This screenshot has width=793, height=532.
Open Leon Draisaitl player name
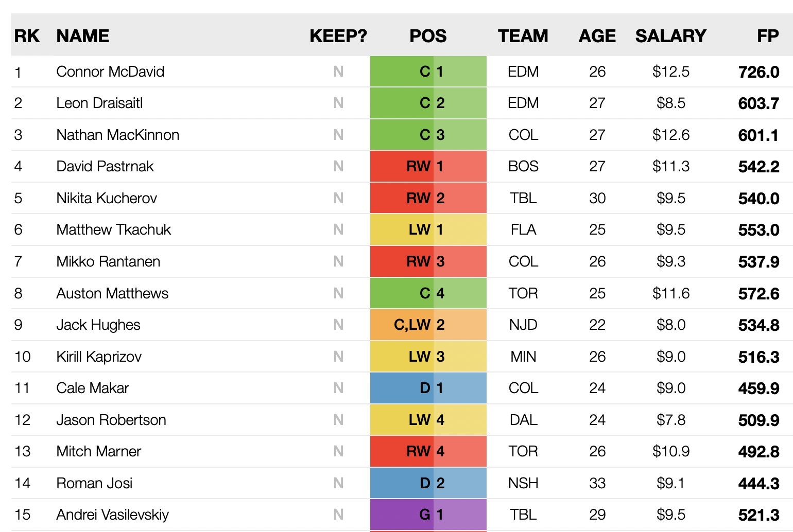(x=99, y=103)
